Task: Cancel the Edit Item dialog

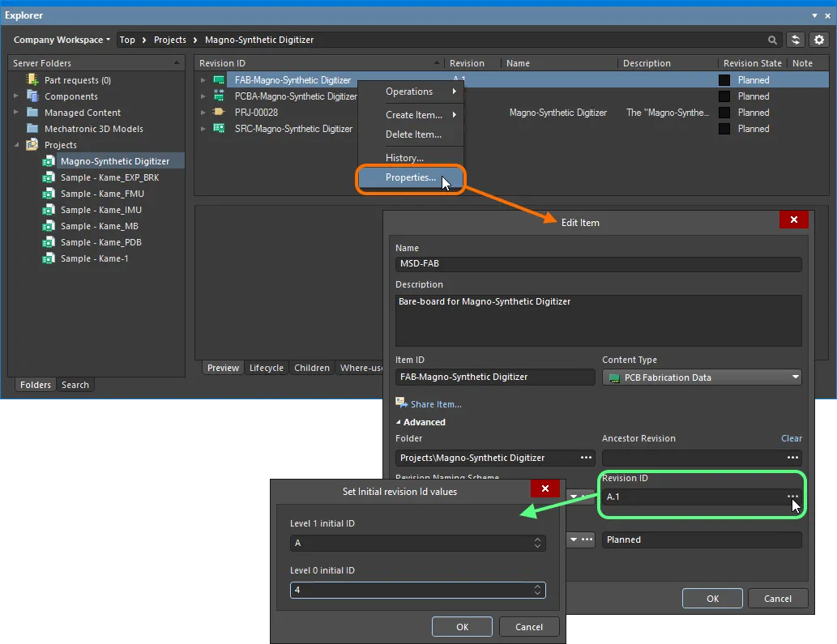Action: coord(778,599)
